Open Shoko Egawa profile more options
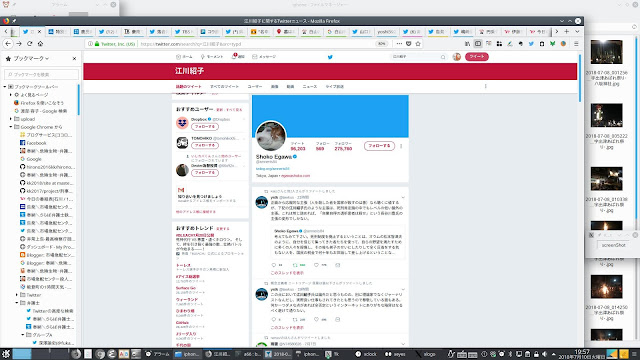640x360 pixels. point(401,146)
